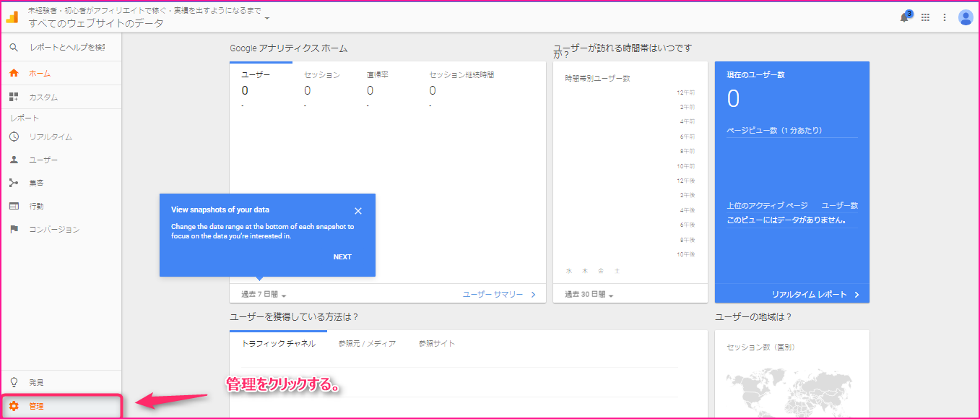The height and width of the screenshot is (419, 980).
Task: Click the Google アナリティクス ホーム heading
Action: pyautogui.click(x=289, y=48)
